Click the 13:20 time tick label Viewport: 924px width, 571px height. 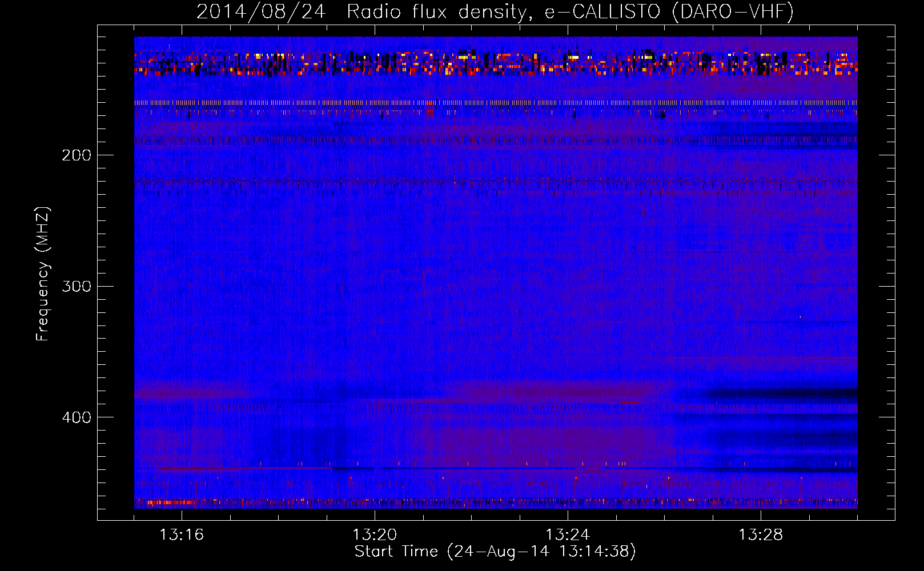coord(375,535)
